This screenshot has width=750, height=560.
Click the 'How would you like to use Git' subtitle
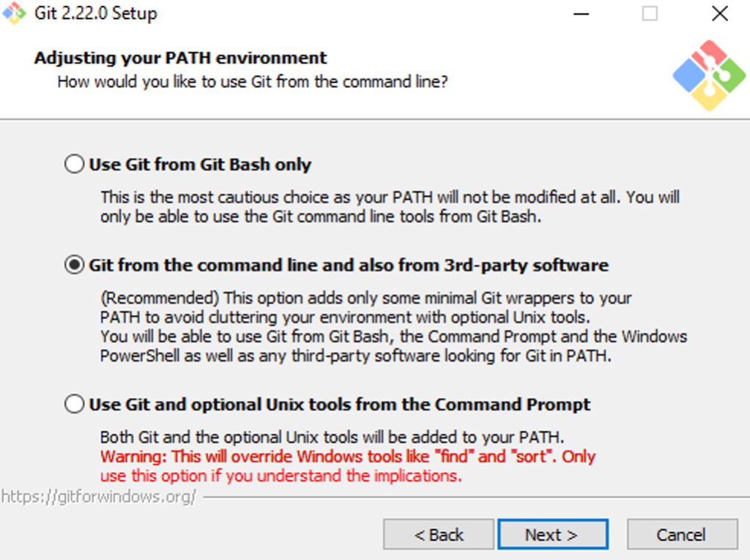(x=253, y=82)
